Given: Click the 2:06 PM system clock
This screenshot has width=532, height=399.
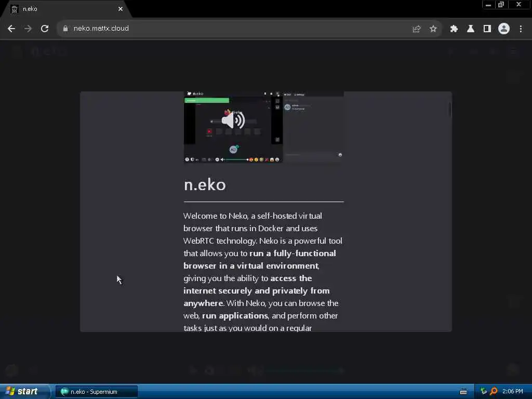Looking at the screenshot, I should pyautogui.click(x=513, y=392).
